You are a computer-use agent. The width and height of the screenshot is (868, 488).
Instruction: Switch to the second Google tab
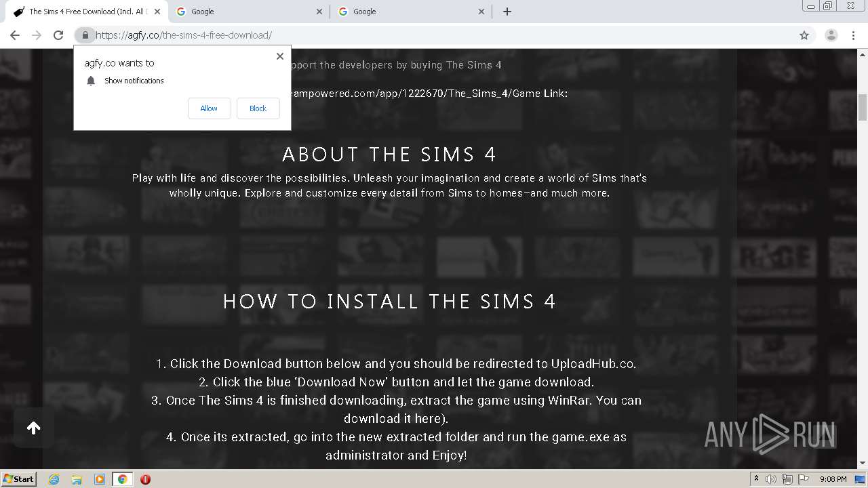pyautogui.click(x=411, y=12)
